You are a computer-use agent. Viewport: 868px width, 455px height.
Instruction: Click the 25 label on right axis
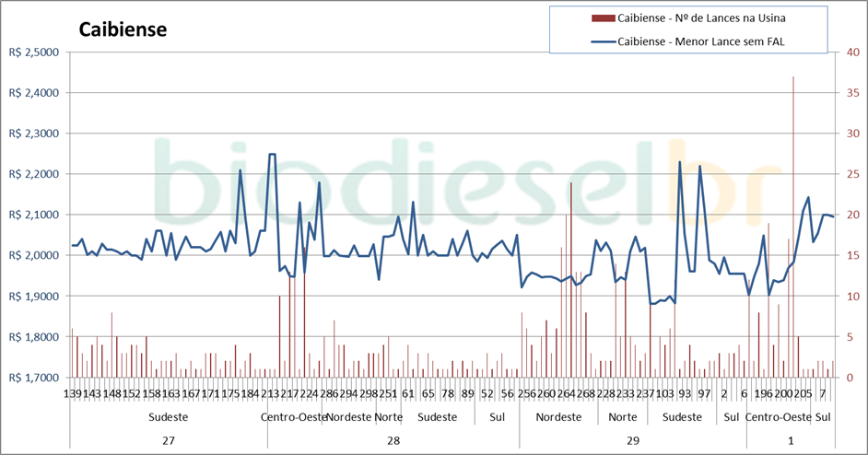(x=853, y=174)
